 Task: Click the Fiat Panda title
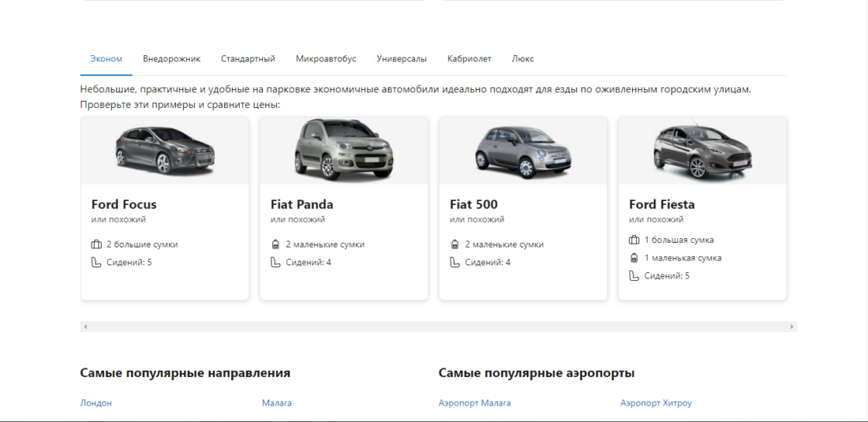(302, 204)
